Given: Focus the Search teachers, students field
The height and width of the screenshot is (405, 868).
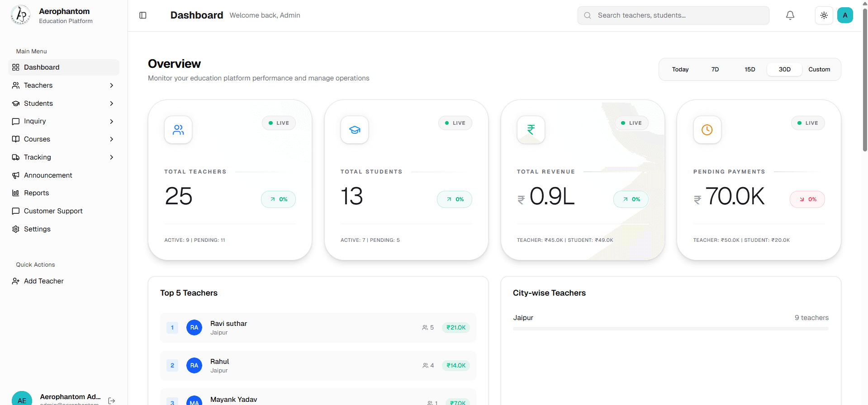Looking at the screenshot, I should click(x=673, y=15).
